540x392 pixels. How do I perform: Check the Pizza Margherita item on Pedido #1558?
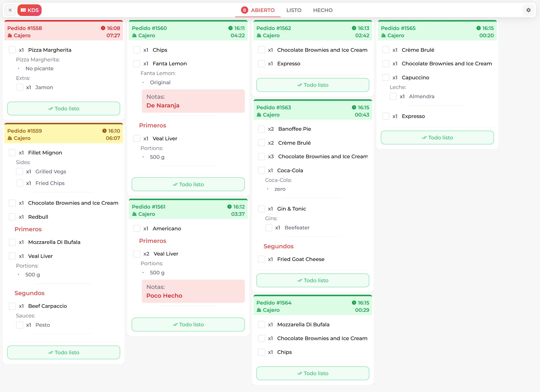(x=12, y=50)
